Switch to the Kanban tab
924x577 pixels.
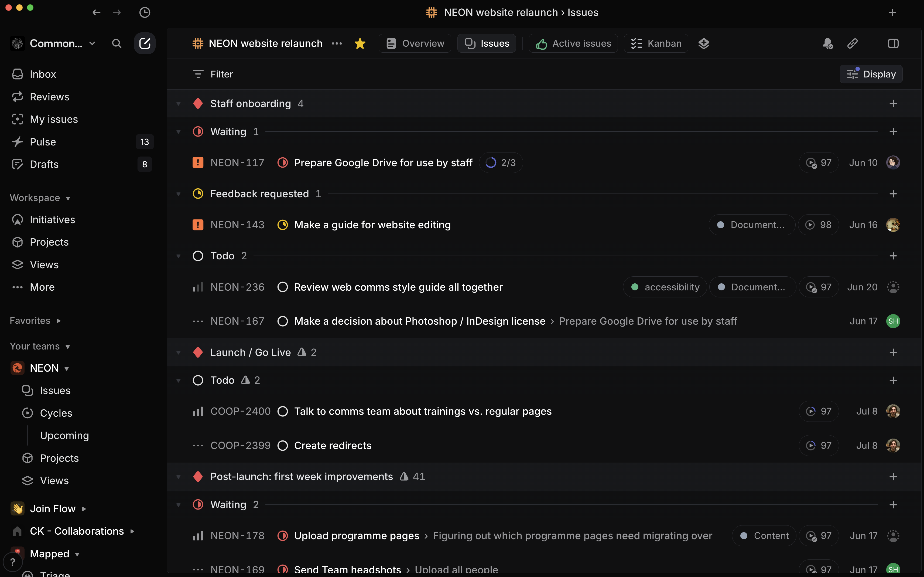(x=656, y=43)
